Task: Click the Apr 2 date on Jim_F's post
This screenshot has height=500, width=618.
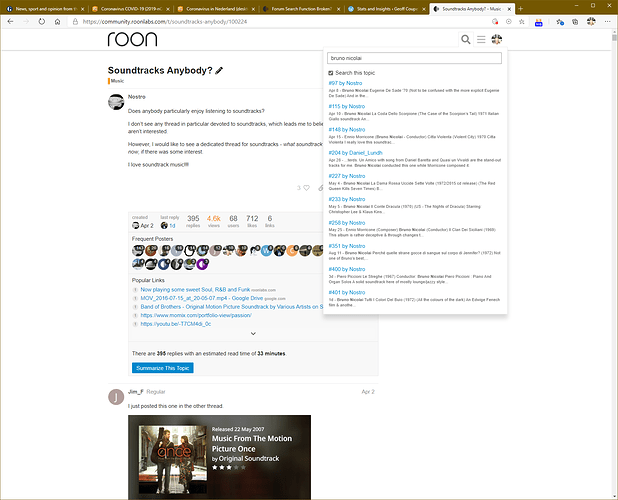Action: pos(368,392)
